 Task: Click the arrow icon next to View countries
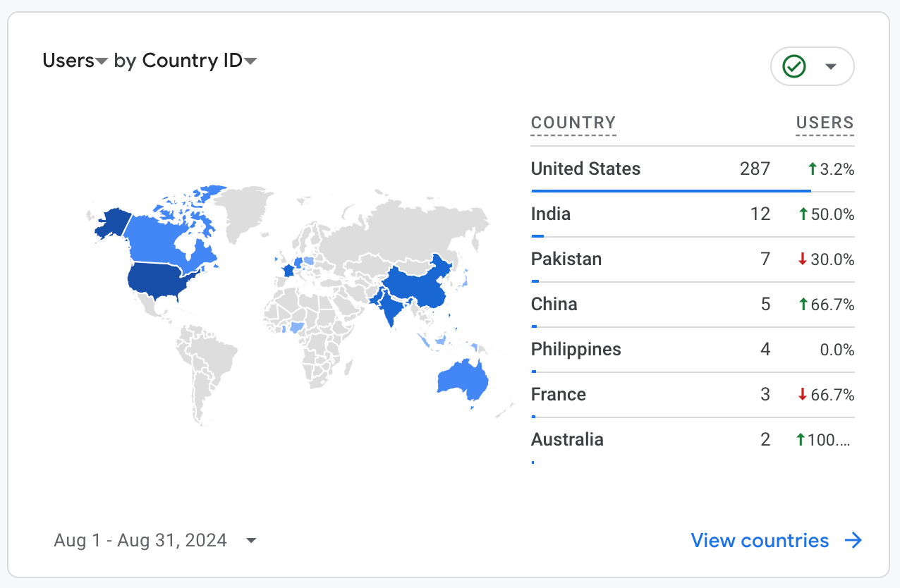click(x=853, y=541)
